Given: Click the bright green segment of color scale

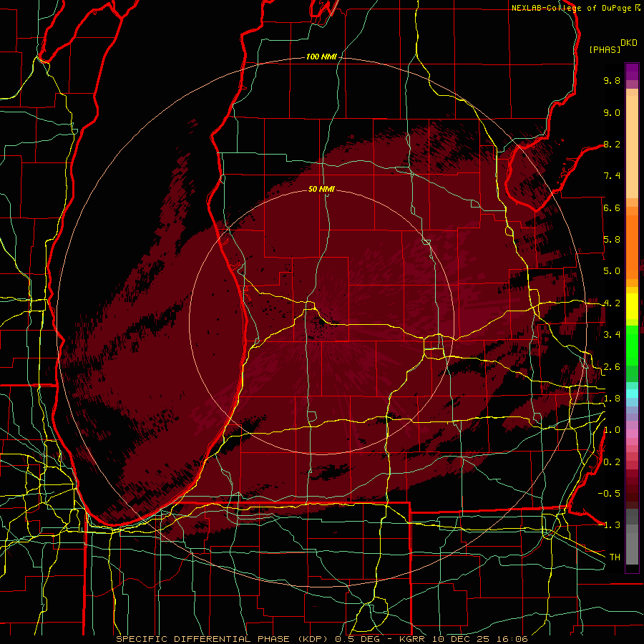Looking at the screenshot, I should tap(632, 345).
